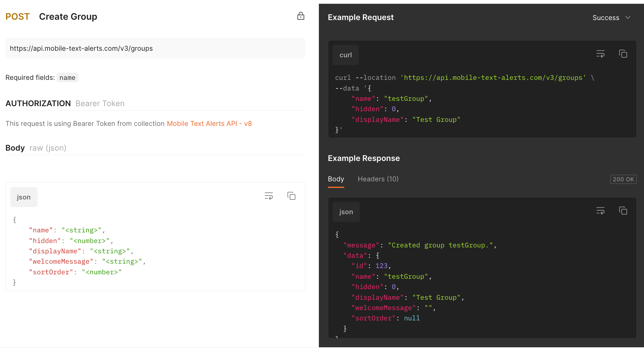Click the required field tag 'name'
Image resolution: width=644 pixels, height=352 pixels.
tap(67, 77)
